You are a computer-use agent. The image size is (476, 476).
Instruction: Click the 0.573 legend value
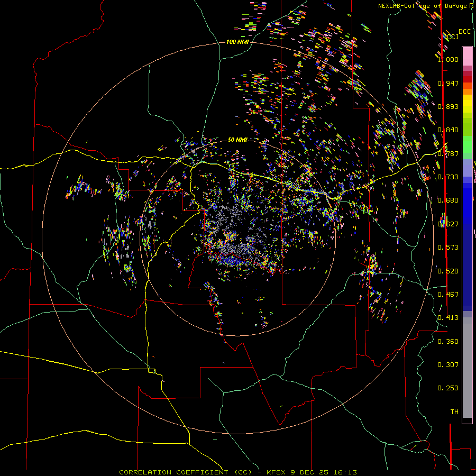click(448, 248)
